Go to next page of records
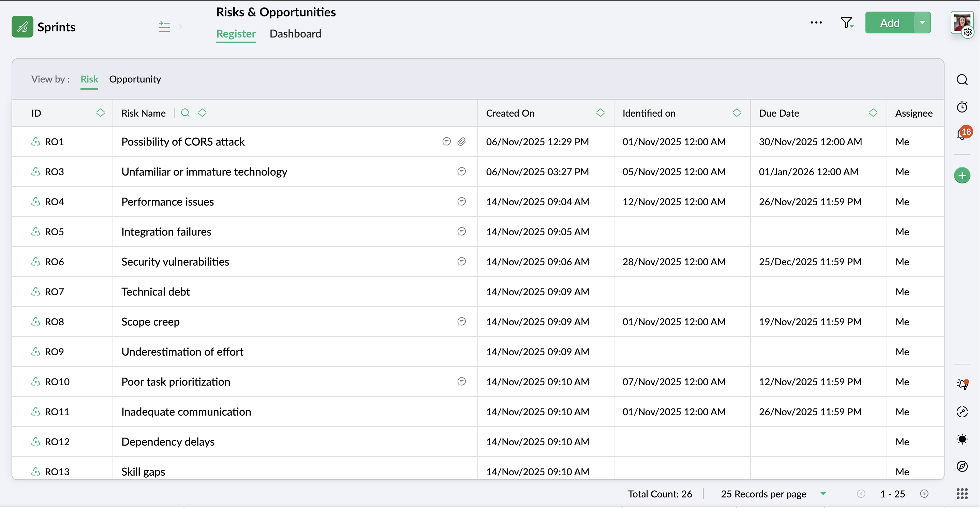 (x=924, y=494)
